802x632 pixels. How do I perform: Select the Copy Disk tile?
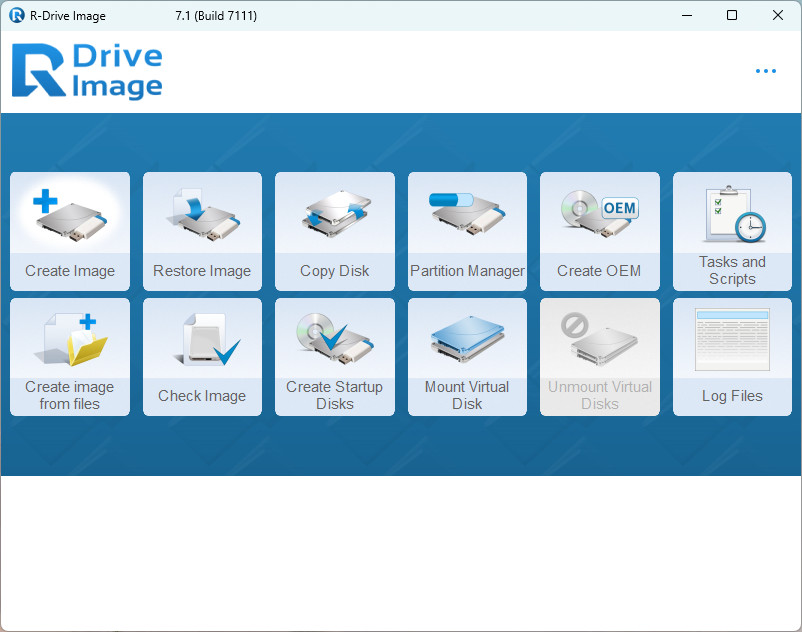point(335,231)
